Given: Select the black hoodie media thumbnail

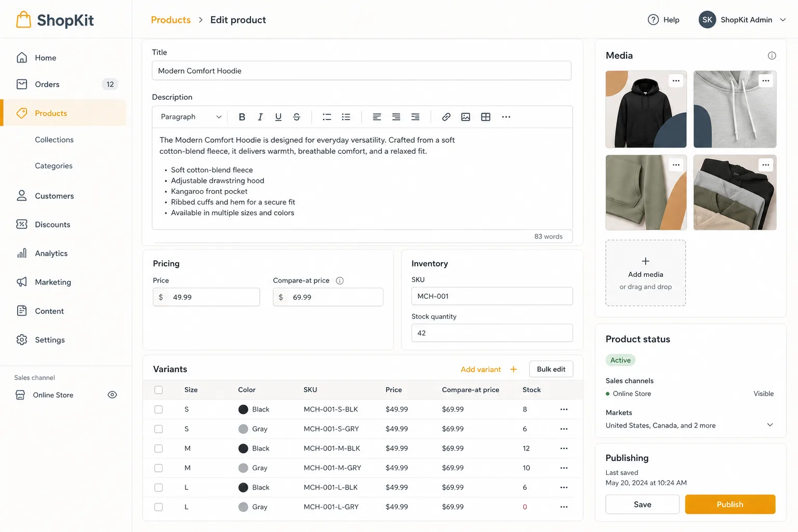Looking at the screenshot, I should pyautogui.click(x=646, y=109).
